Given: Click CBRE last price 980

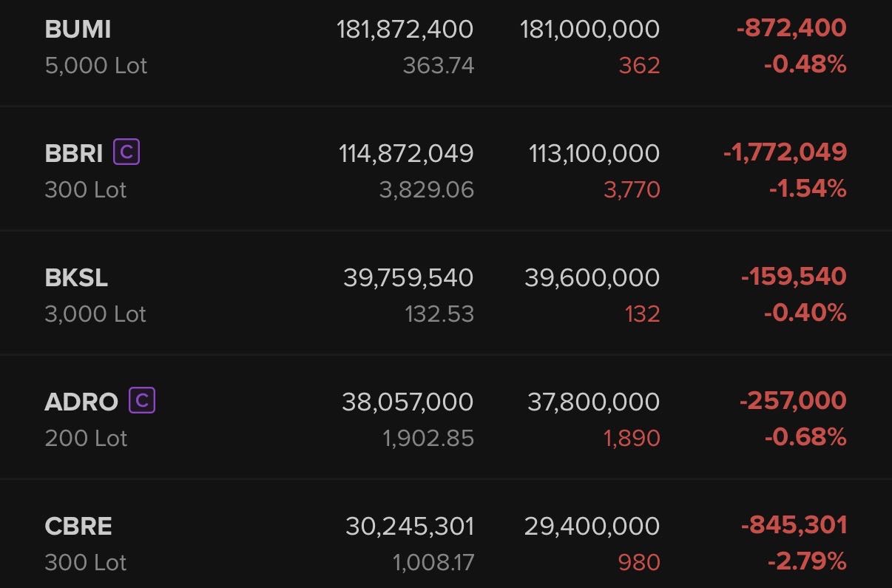Looking at the screenshot, I should coord(638,563).
